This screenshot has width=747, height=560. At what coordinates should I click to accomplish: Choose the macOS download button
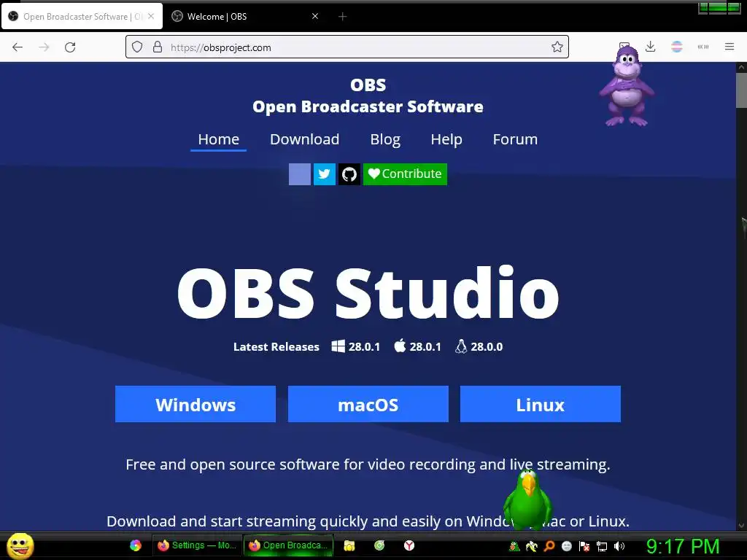click(368, 404)
